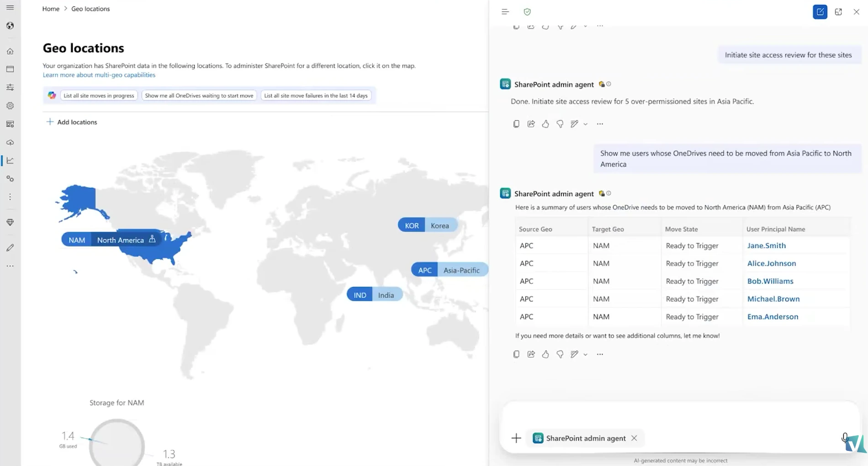The image size is (868, 466).
Task: Thumbs up the OneDrive move summary response
Action: coord(545,354)
